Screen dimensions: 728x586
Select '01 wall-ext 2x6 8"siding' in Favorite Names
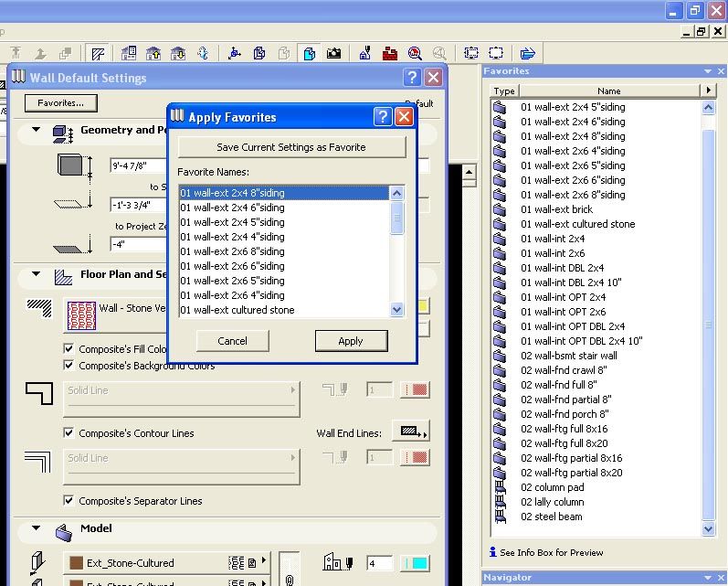pos(232,251)
